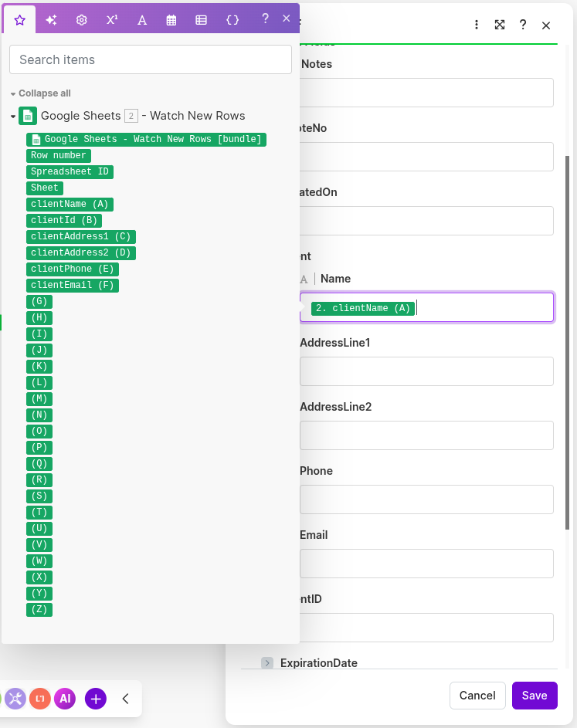Switch to the favorites star tab
This screenshot has width=577, height=728.
[x=21, y=19]
